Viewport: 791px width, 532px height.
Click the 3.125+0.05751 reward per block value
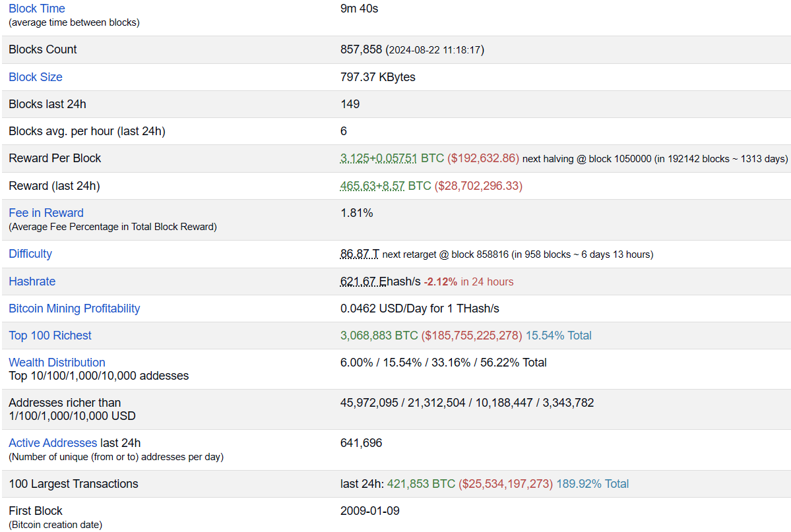click(379, 158)
